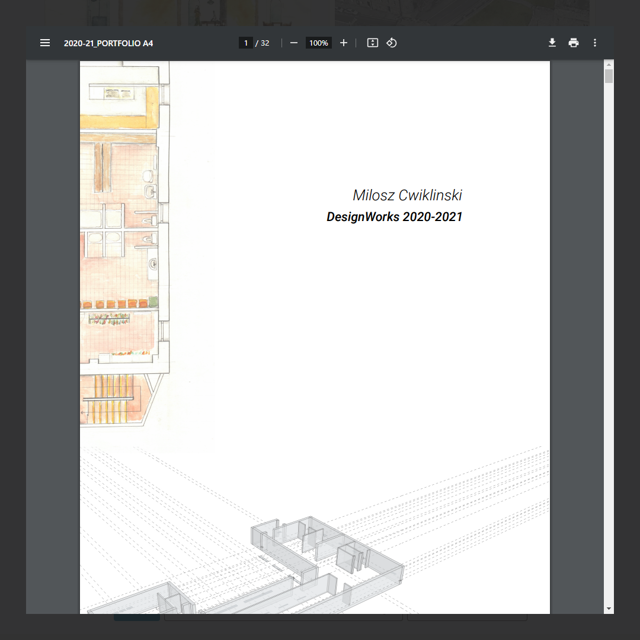640x640 pixels.
Task: Click the 2020-21_PORTFOLIO A4 document title
Action: [x=108, y=43]
